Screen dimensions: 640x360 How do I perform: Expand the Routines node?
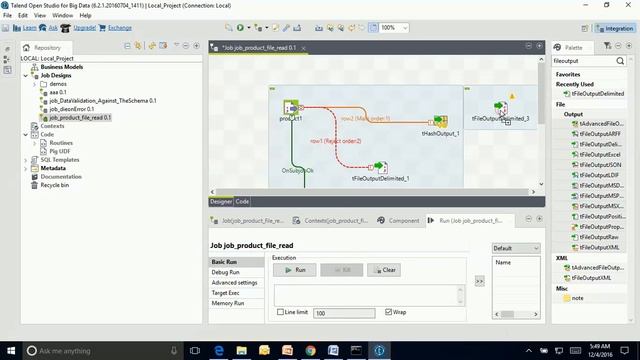click(x=34, y=143)
